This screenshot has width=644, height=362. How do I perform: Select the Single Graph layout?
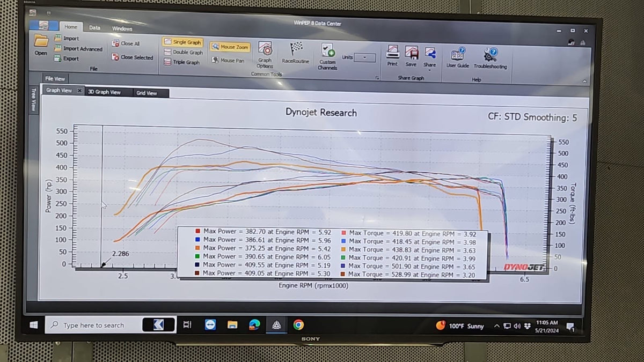(182, 42)
